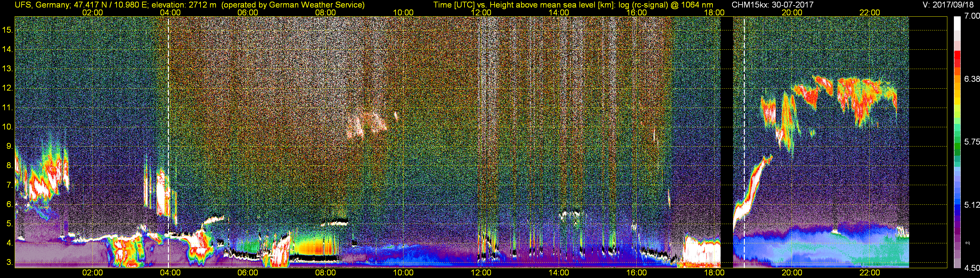Click the '12:00' label on bottom axis
This screenshot has height=278, width=980.
click(481, 273)
